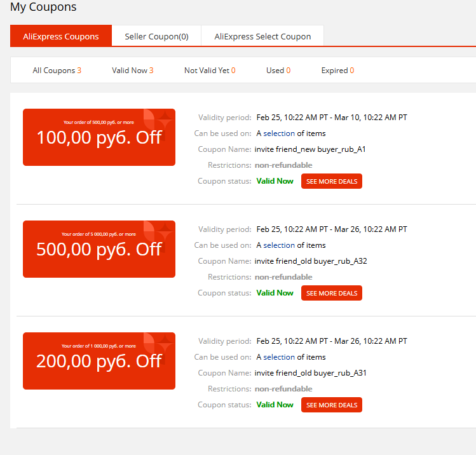Open the AliExpress Coupons tab
The image size is (476, 455).
tap(61, 36)
